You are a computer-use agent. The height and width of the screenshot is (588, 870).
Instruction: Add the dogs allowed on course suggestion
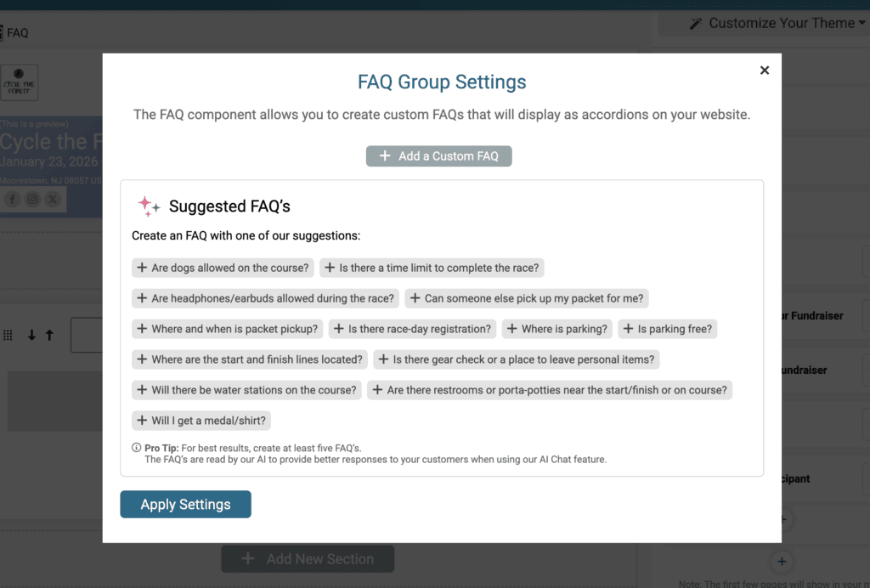[223, 268]
